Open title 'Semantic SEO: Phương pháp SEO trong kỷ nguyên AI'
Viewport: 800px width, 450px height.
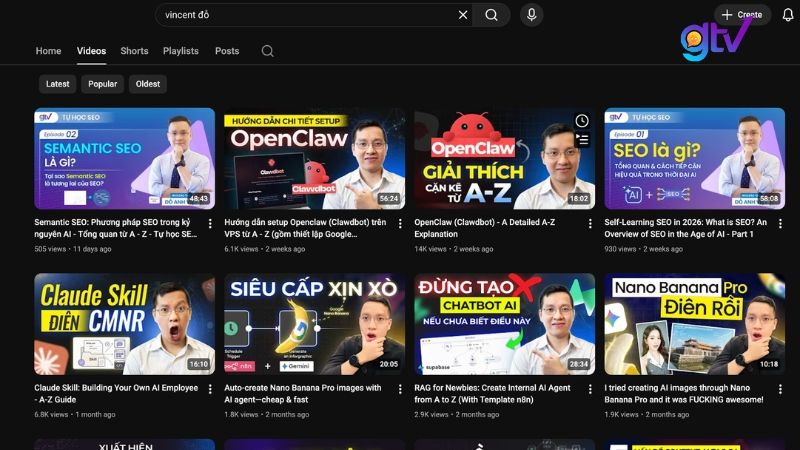[116, 228]
